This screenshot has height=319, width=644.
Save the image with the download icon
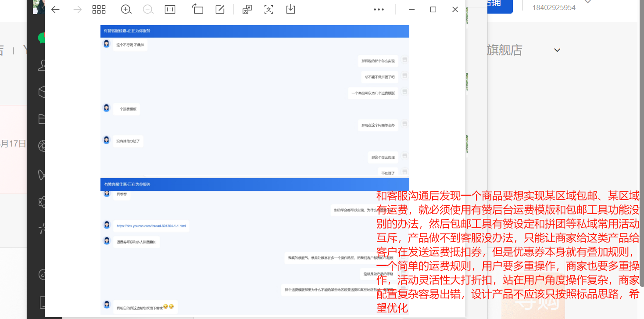(x=290, y=9)
